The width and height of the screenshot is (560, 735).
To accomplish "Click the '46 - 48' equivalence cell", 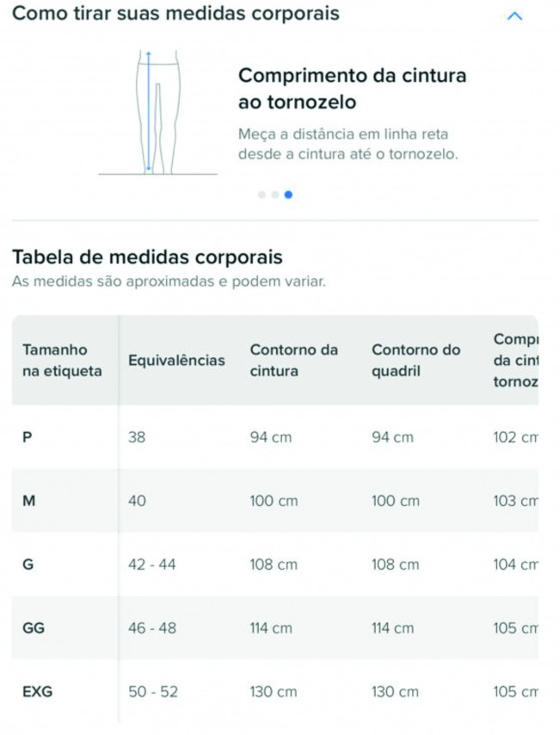I will (x=152, y=628).
